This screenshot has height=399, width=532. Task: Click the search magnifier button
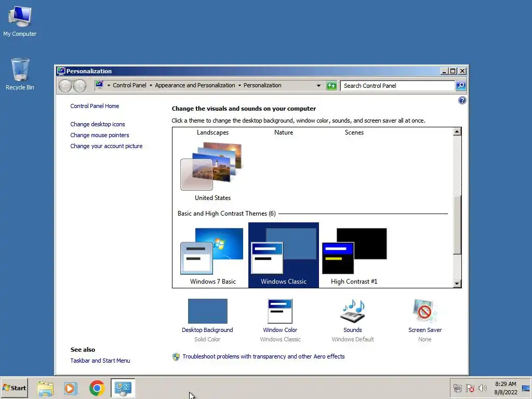461,86
